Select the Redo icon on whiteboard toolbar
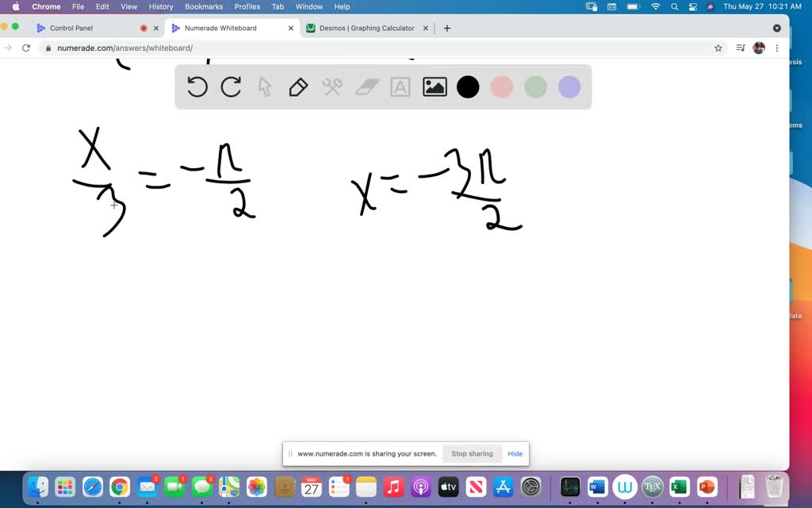Screen dimensions: 812x508 231,87
